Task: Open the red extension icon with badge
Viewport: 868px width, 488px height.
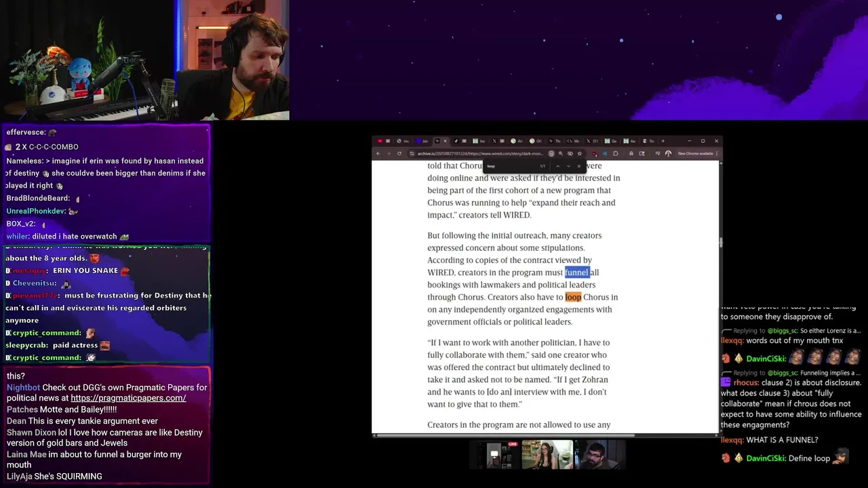Action: coord(595,154)
